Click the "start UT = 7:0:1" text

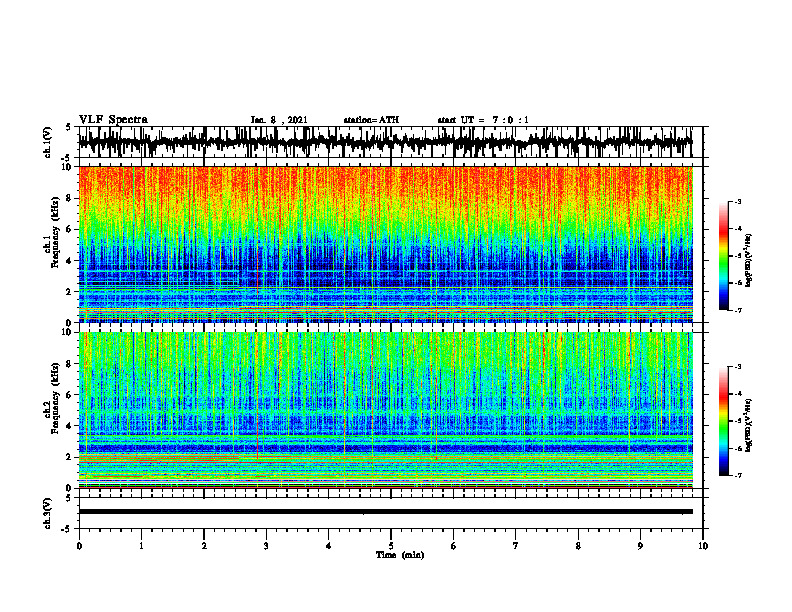click(x=483, y=120)
